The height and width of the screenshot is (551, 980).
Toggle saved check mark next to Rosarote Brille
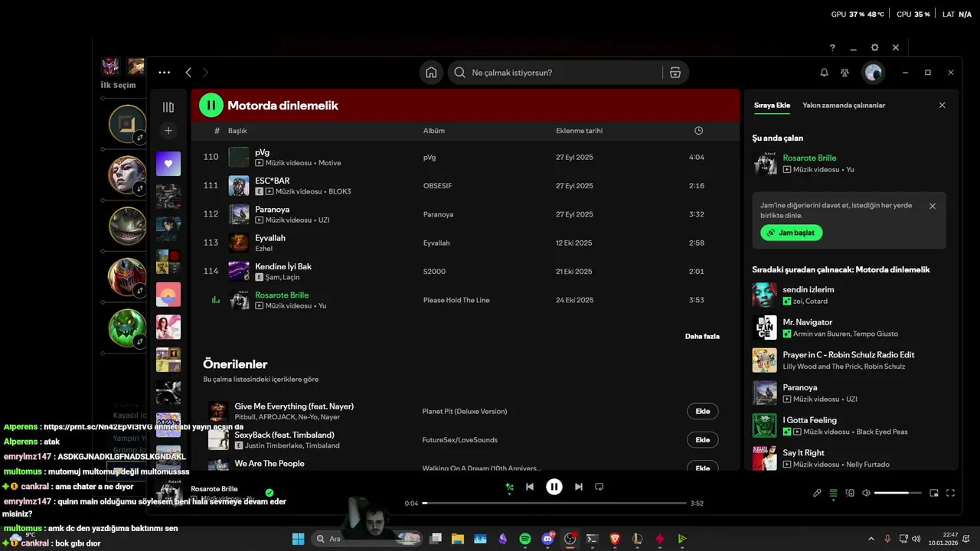coord(269,493)
